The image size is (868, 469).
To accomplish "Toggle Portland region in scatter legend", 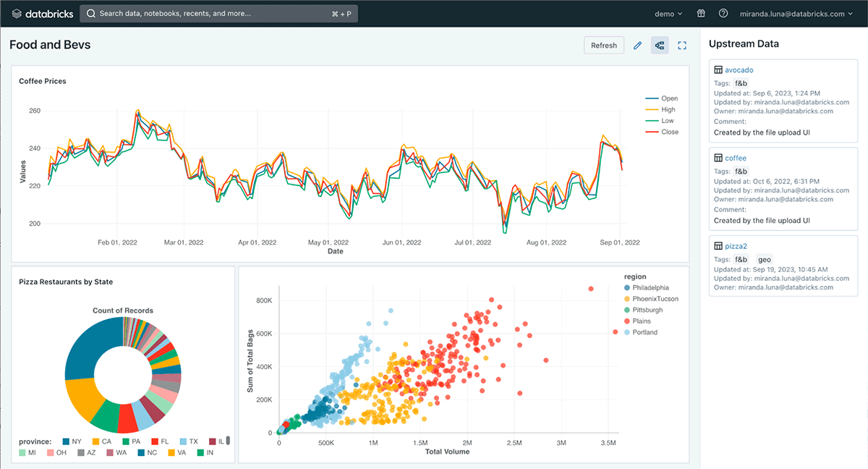I will (644, 332).
